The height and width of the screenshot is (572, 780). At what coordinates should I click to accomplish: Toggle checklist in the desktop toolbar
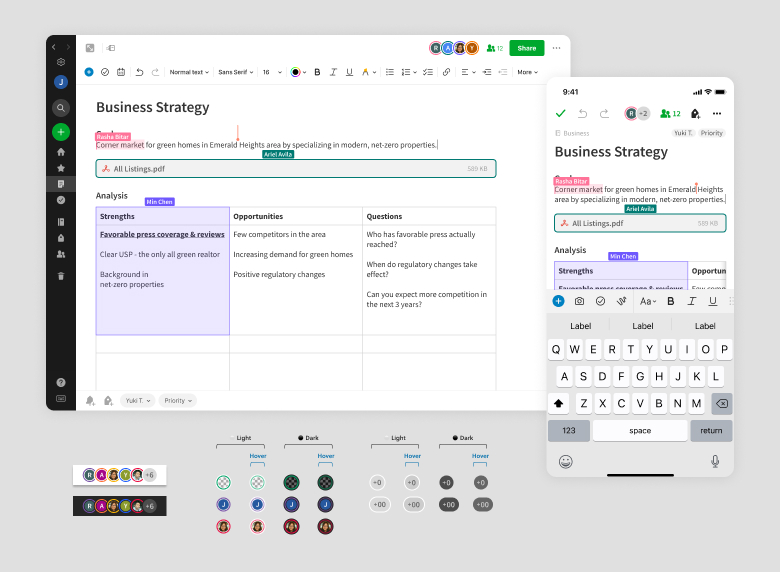[428, 72]
